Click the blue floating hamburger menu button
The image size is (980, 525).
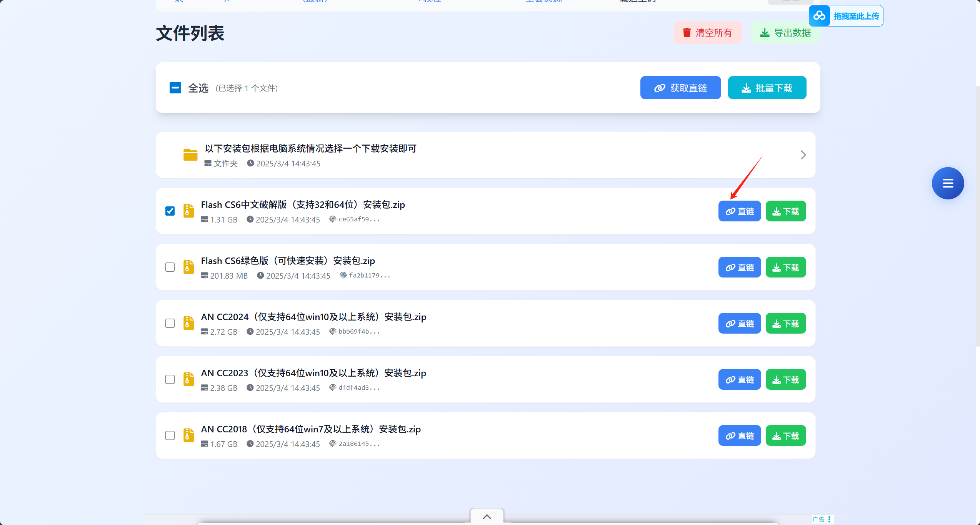coord(947,183)
